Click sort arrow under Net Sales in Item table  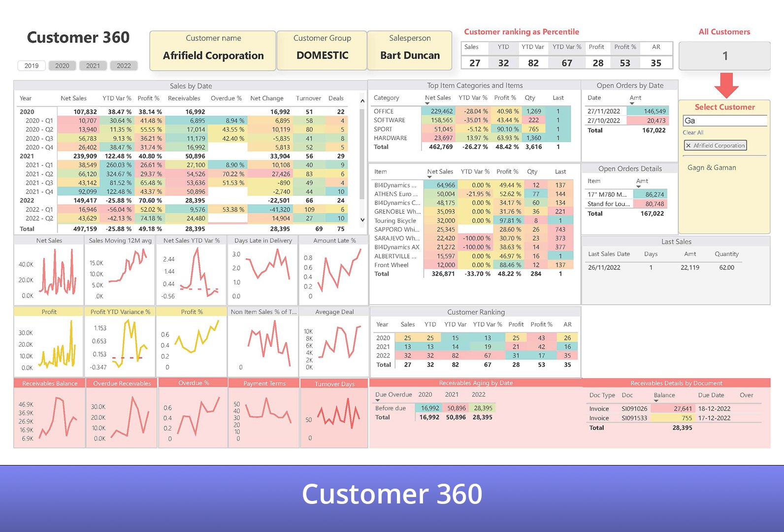click(x=429, y=177)
